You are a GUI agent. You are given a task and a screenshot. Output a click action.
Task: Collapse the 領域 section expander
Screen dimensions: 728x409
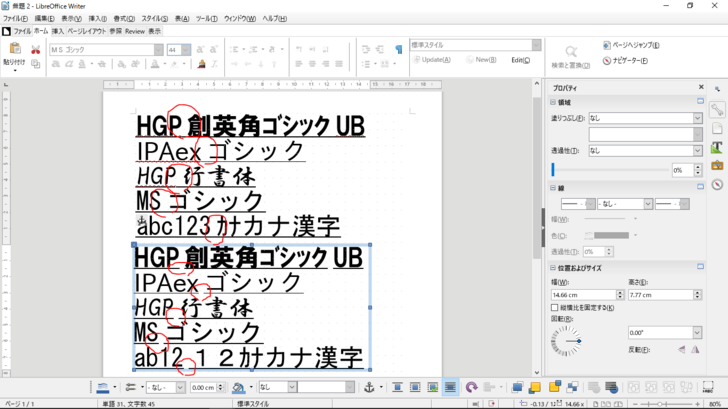[x=553, y=102]
